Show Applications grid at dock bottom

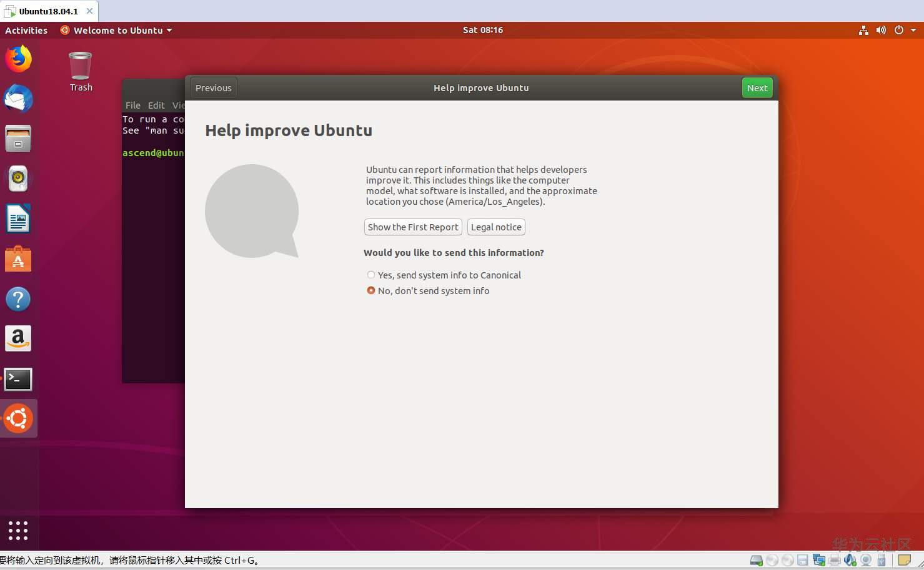[18, 530]
